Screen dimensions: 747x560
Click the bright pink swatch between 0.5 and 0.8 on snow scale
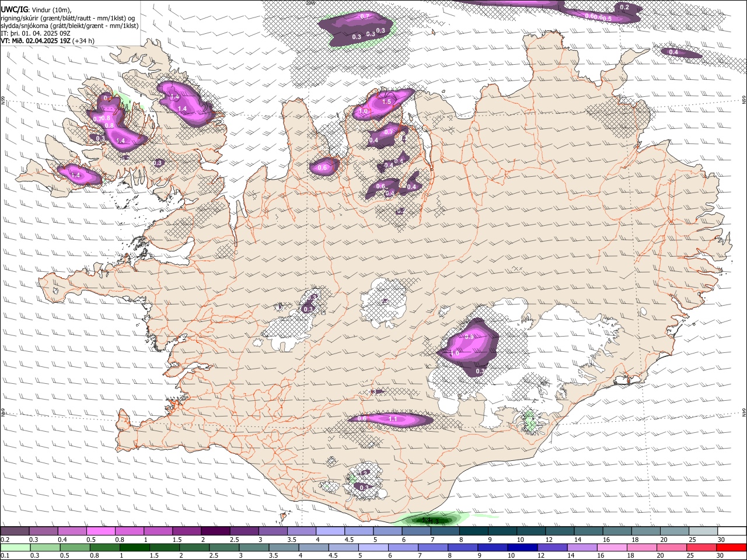pos(101,531)
